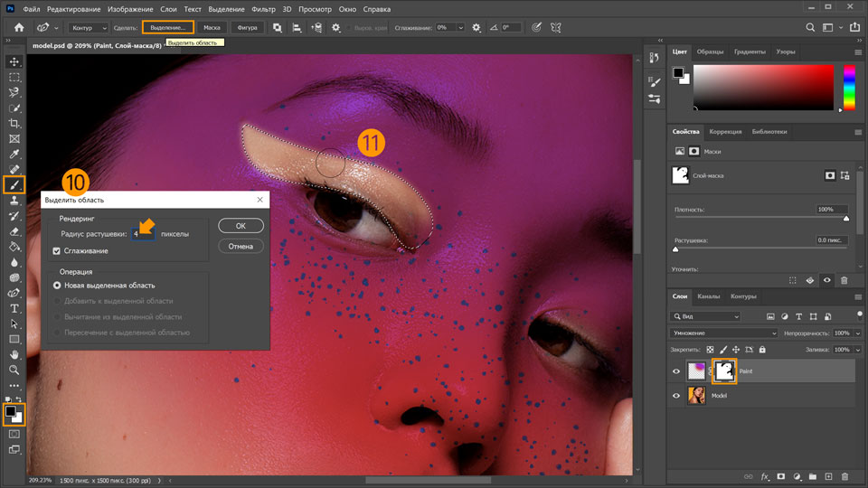Select the Brush tool
Image resolution: width=868 pixels, height=488 pixels.
pos(14,184)
